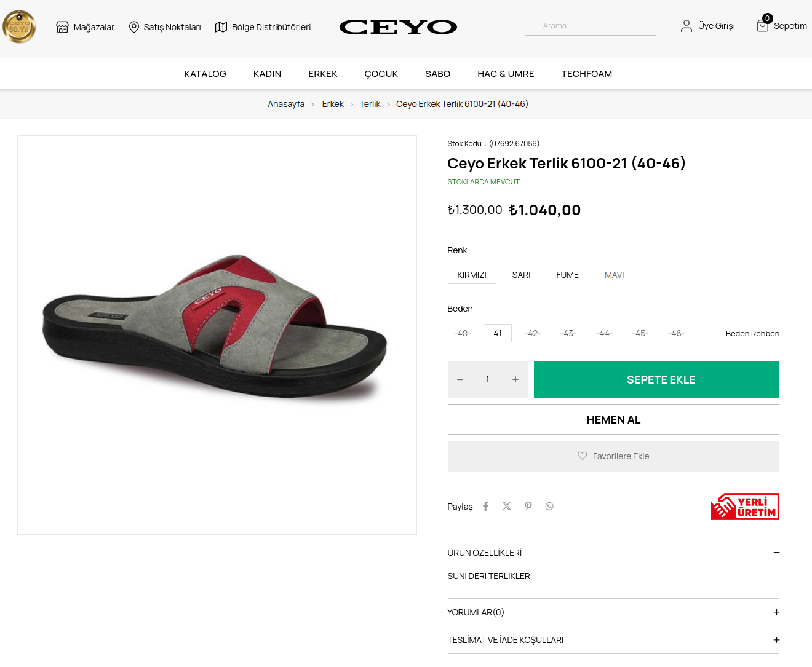Share product via WhatsApp icon

[x=549, y=506]
